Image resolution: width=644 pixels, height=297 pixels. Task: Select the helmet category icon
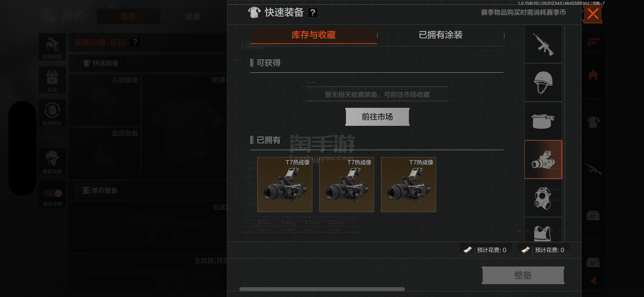543,83
